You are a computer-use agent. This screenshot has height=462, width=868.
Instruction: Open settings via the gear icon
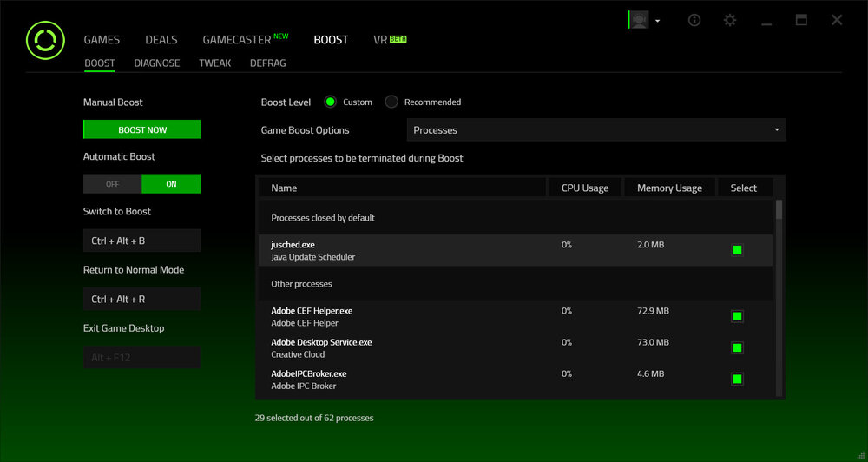[x=730, y=20]
